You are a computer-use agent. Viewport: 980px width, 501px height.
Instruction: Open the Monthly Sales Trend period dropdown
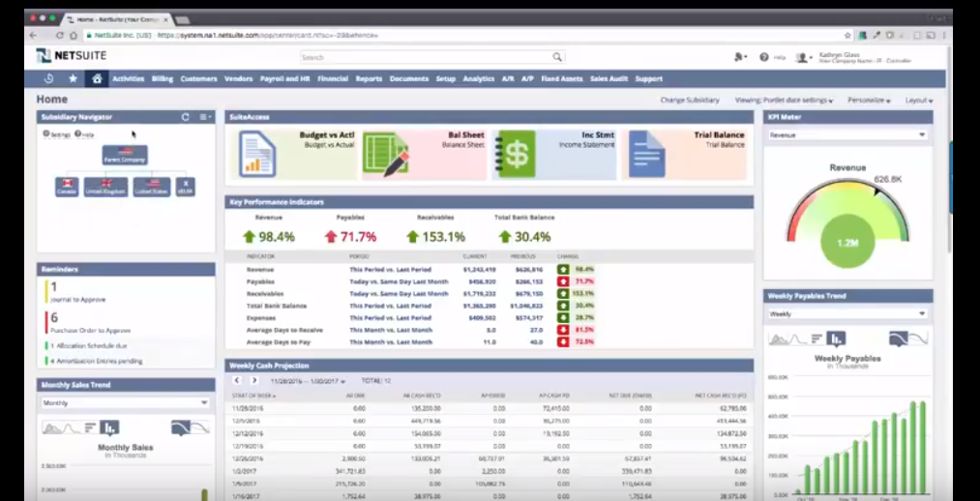(x=125, y=402)
